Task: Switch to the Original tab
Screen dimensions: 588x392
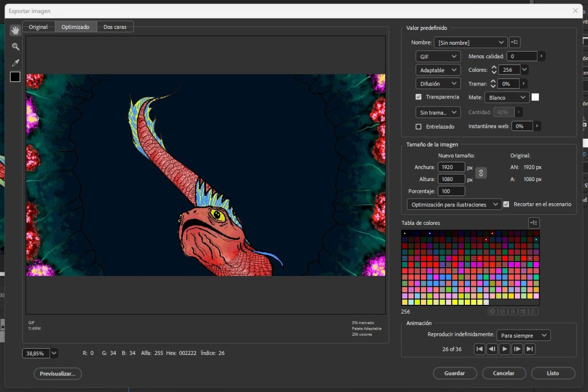Action: click(38, 27)
